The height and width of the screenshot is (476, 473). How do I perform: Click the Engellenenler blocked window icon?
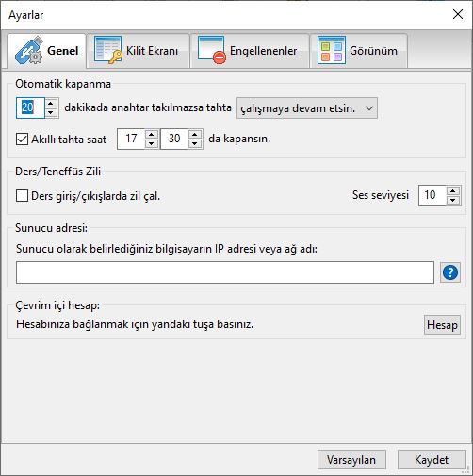click(212, 50)
